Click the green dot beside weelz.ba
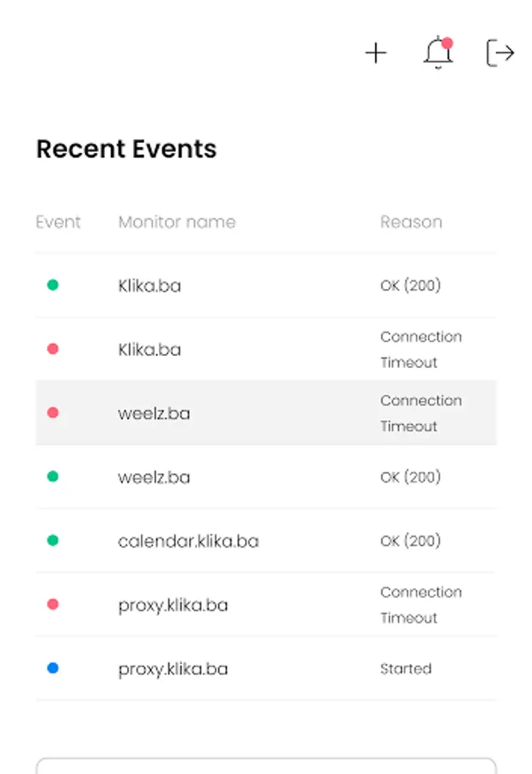 click(x=52, y=476)
